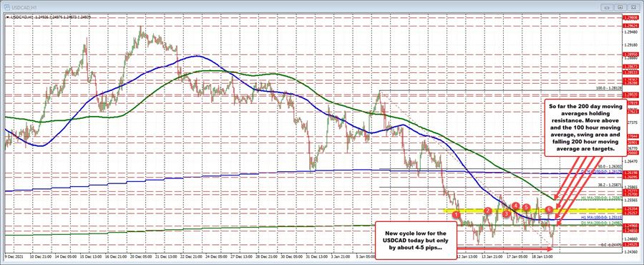Click the 1.26470 price scale value
This screenshot has width=644, height=265.
click(632, 161)
